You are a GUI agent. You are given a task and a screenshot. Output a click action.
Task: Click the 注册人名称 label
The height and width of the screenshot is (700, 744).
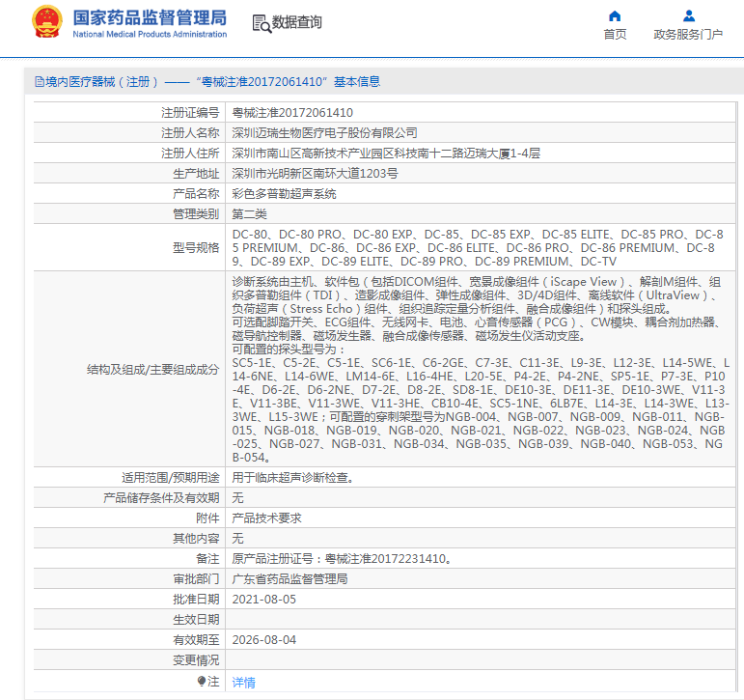coord(190,133)
